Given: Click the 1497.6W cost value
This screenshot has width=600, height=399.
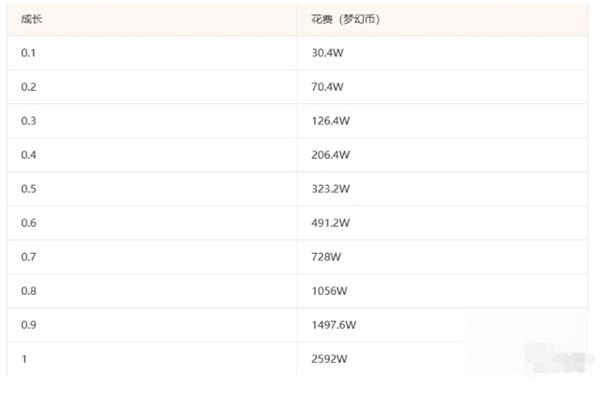Looking at the screenshot, I should click(x=334, y=325).
